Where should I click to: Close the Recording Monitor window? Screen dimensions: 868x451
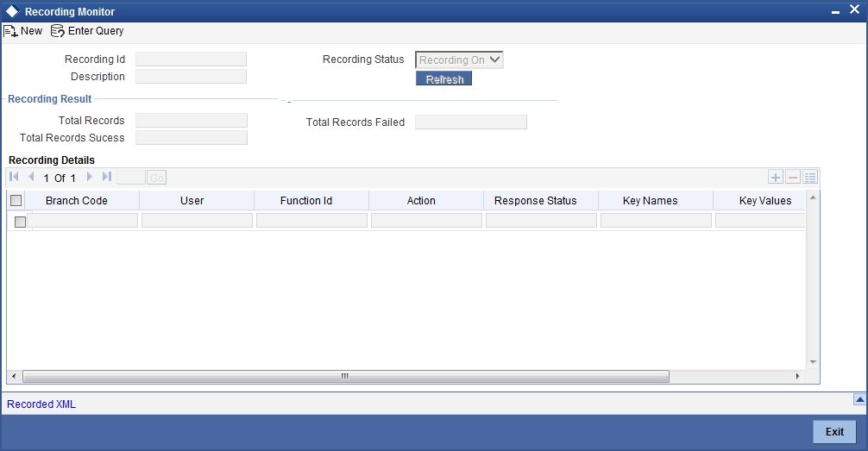855,10
